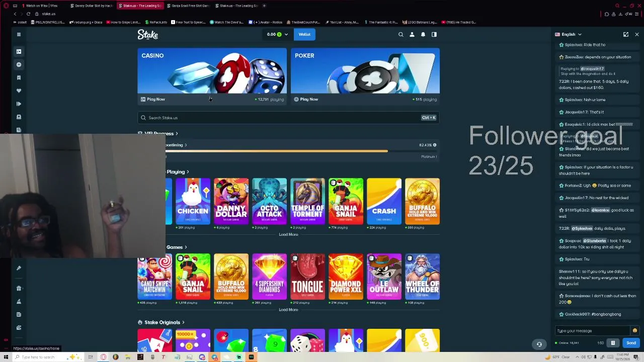Open the emoji picker in chat

(x=635, y=330)
